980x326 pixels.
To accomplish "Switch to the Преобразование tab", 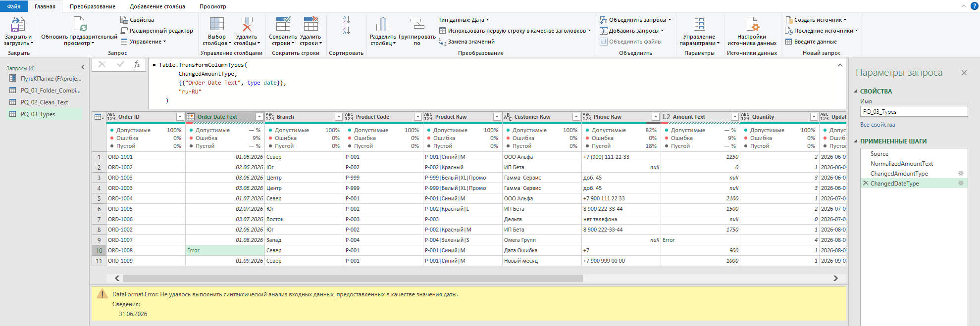I will (x=93, y=6).
